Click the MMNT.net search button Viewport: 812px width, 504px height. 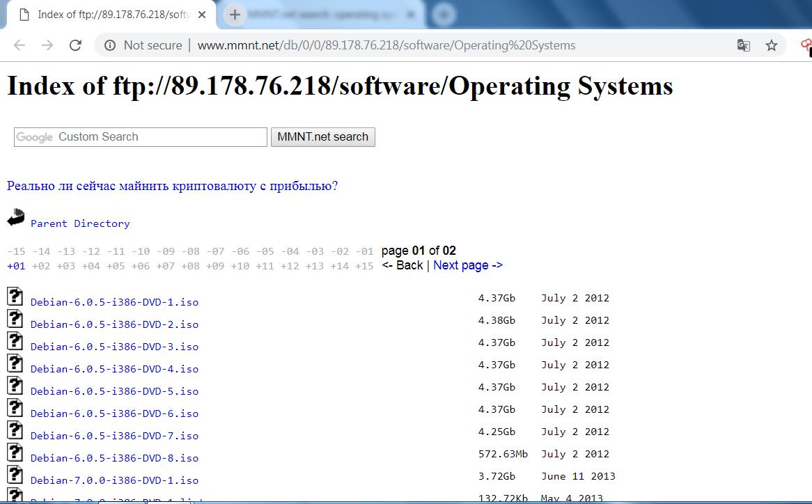coord(323,137)
